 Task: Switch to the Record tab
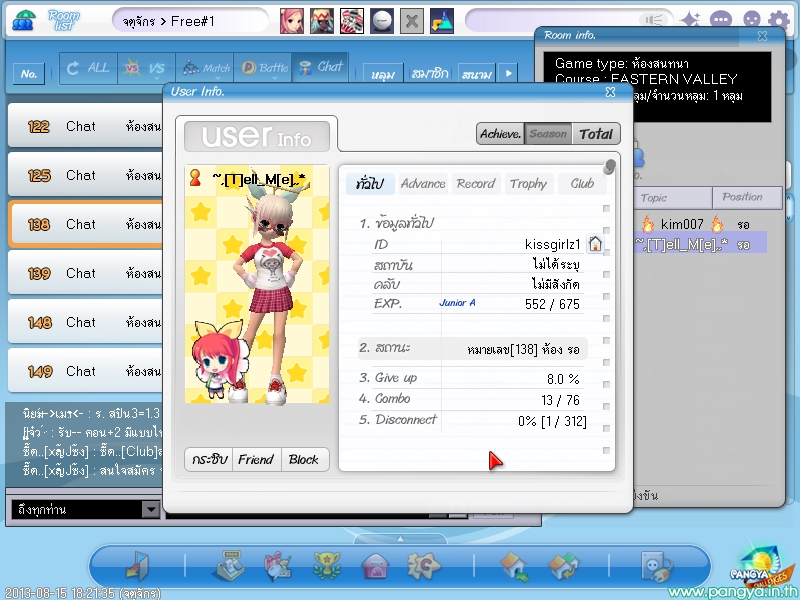point(476,184)
